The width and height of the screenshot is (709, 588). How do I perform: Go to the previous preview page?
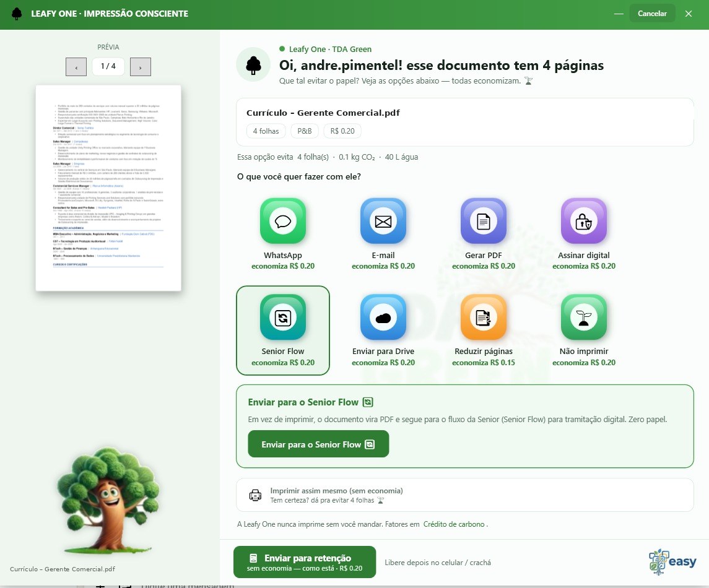click(76, 67)
